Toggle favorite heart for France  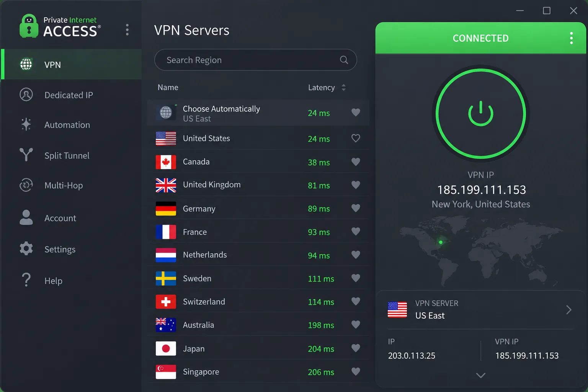click(x=356, y=231)
